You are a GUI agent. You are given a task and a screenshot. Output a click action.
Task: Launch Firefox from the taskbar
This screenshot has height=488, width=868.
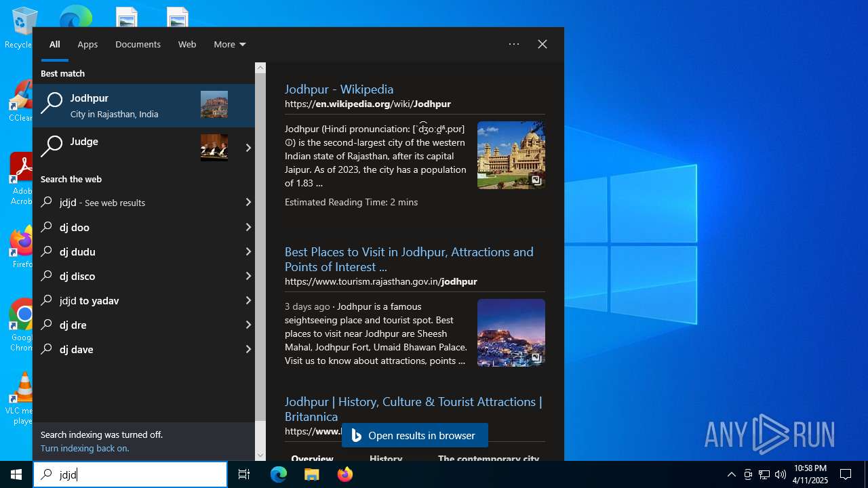tap(344, 474)
